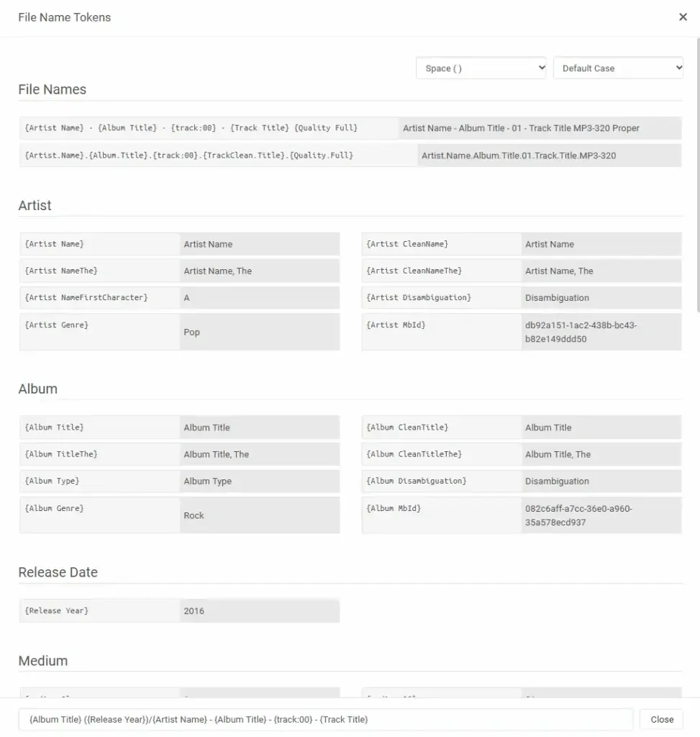This screenshot has width=700, height=737.
Task: Open the Space ( ) separator dropdown
Action: pyautogui.click(x=481, y=67)
